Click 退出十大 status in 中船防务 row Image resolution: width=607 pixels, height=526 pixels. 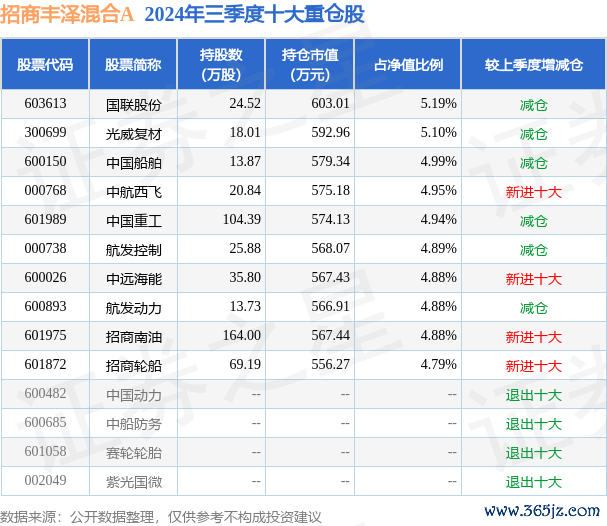pos(533,424)
